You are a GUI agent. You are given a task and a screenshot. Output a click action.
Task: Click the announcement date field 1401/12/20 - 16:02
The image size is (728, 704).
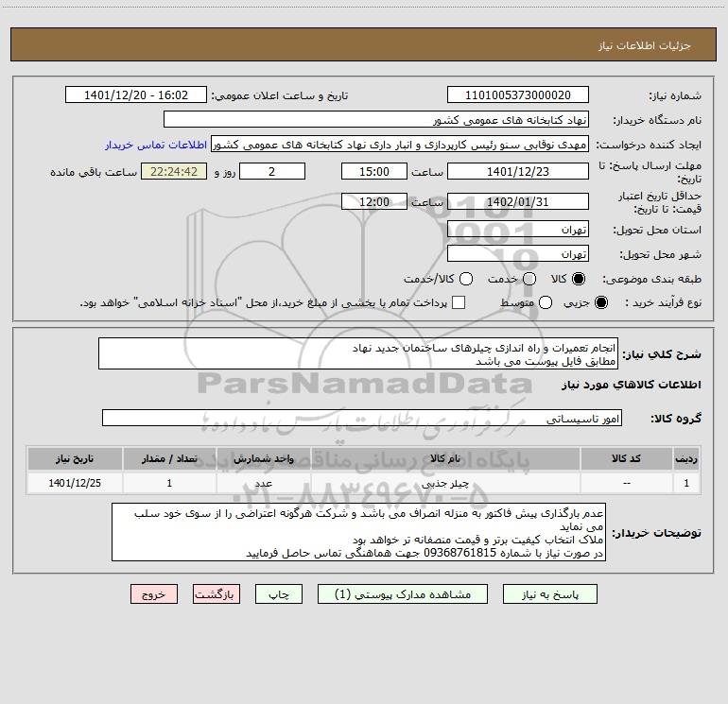pos(136,95)
